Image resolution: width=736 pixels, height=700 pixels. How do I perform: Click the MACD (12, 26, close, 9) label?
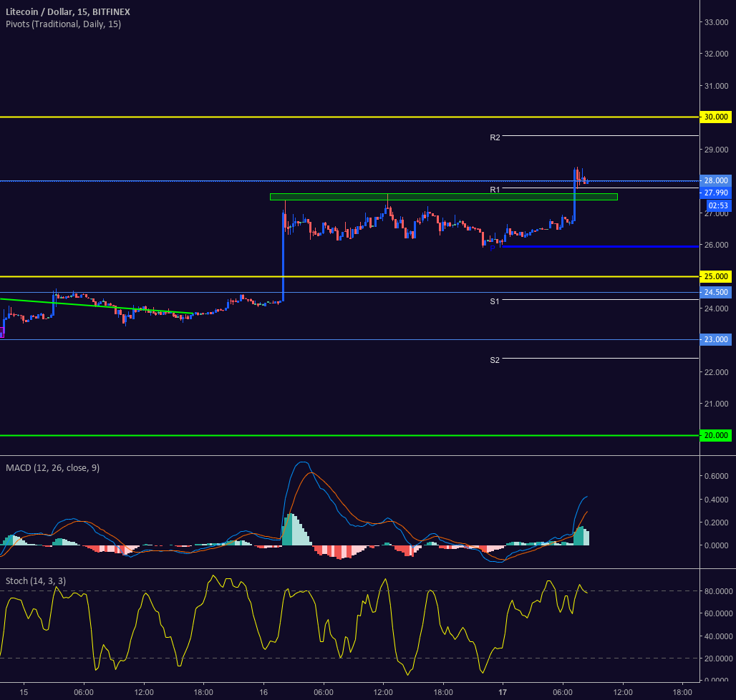pos(52,468)
